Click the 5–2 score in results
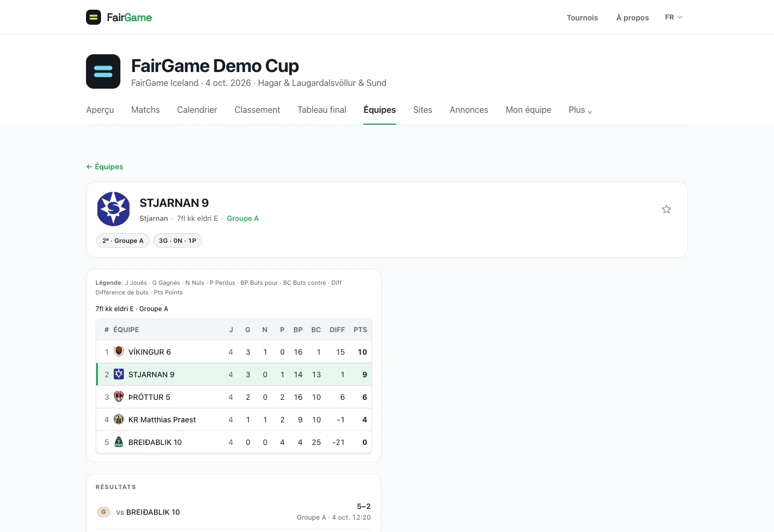Image resolution: width=774 pixels, height=532 pixels. click(x=364, y=506)
